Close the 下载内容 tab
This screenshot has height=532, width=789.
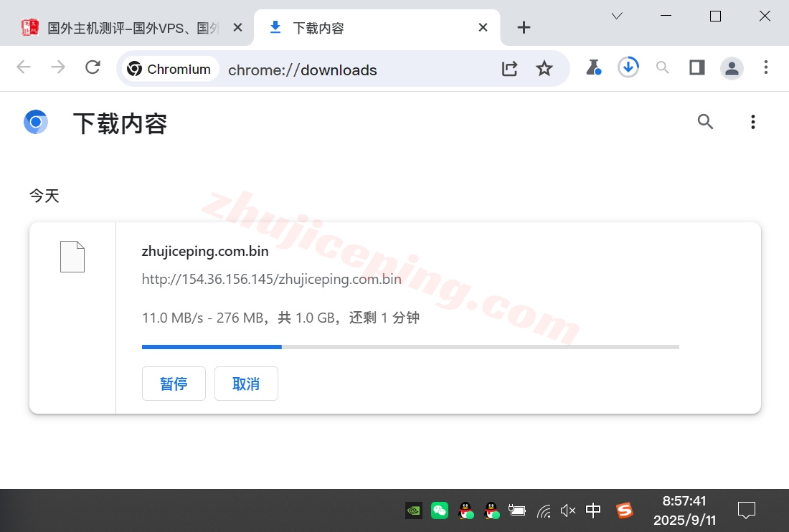(x=483, y=28)
